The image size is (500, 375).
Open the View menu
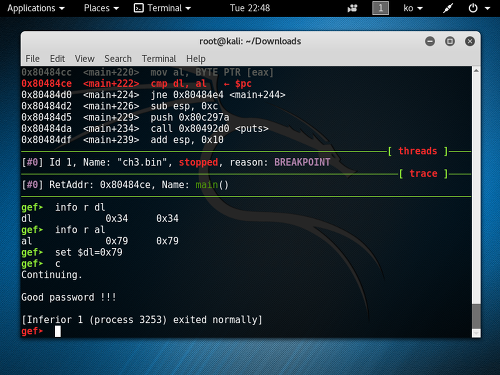[84, 59]
